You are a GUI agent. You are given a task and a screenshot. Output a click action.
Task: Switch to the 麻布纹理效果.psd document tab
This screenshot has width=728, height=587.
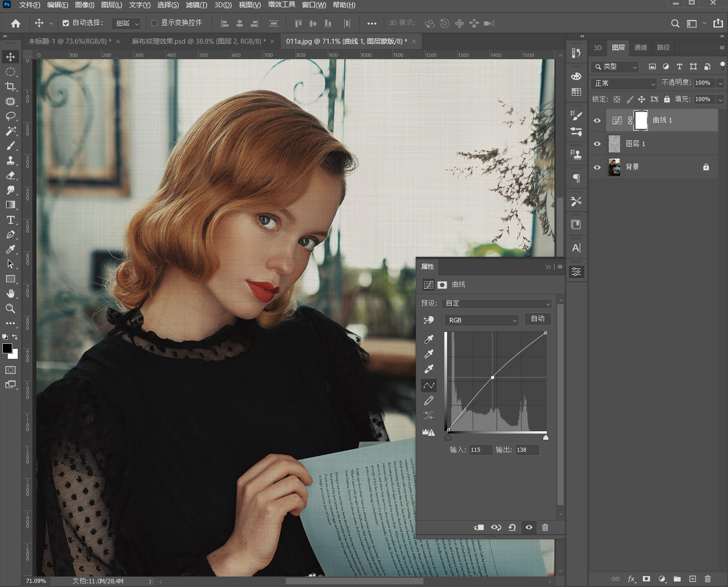click(x=199, y=41)
